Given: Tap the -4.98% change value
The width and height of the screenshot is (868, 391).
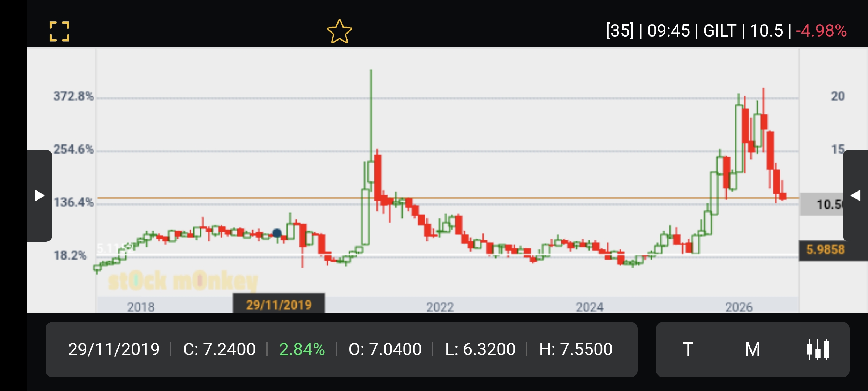Looking at the screenshot, I should 821,31.
